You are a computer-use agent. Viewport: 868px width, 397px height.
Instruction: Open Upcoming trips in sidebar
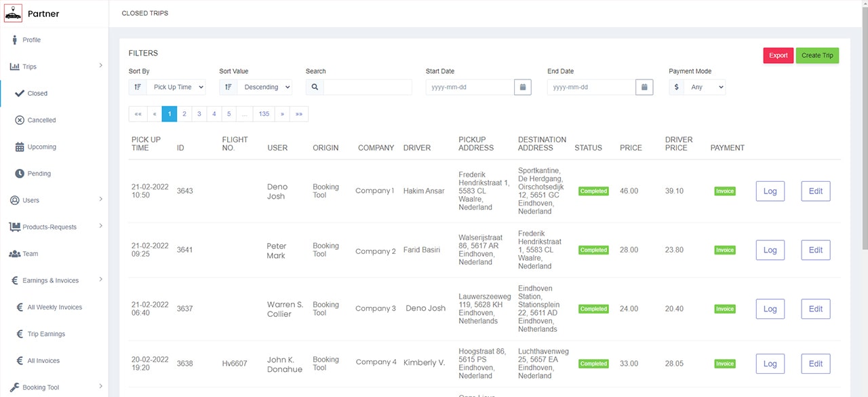pyautogui.click(x=41, y=147)
